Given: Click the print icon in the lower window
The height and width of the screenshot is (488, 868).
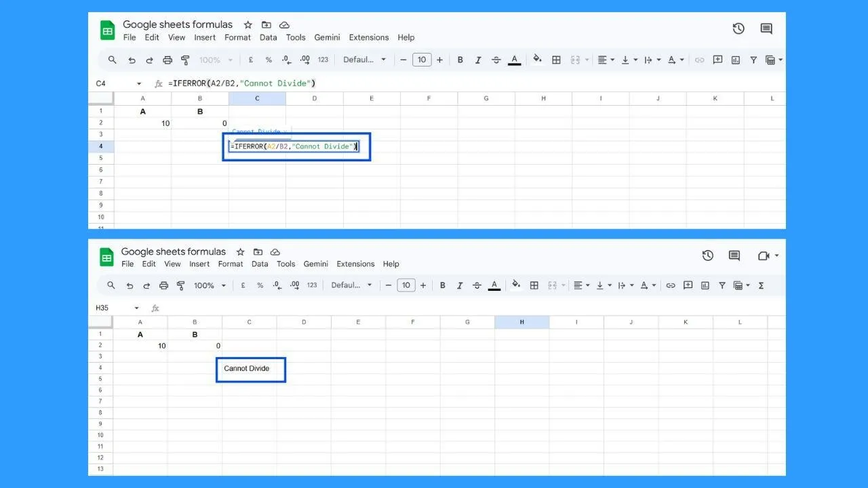Looking at the screenshot, I should pos(163,285).
